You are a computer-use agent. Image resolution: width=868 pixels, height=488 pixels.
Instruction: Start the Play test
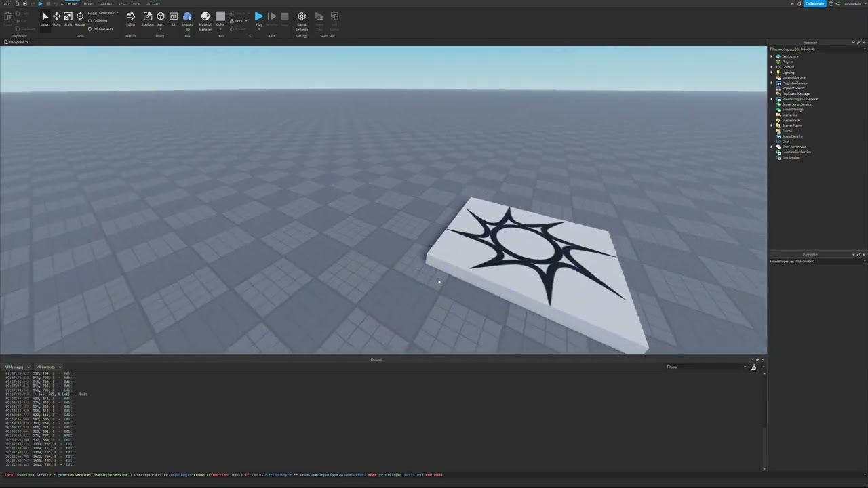[x=258, y=18]
